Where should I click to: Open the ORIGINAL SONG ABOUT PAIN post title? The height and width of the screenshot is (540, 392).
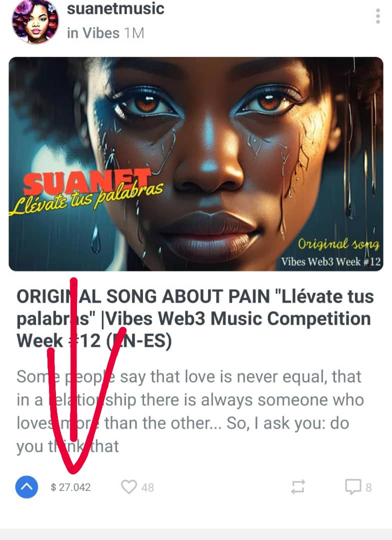click(x=195, y=318)
